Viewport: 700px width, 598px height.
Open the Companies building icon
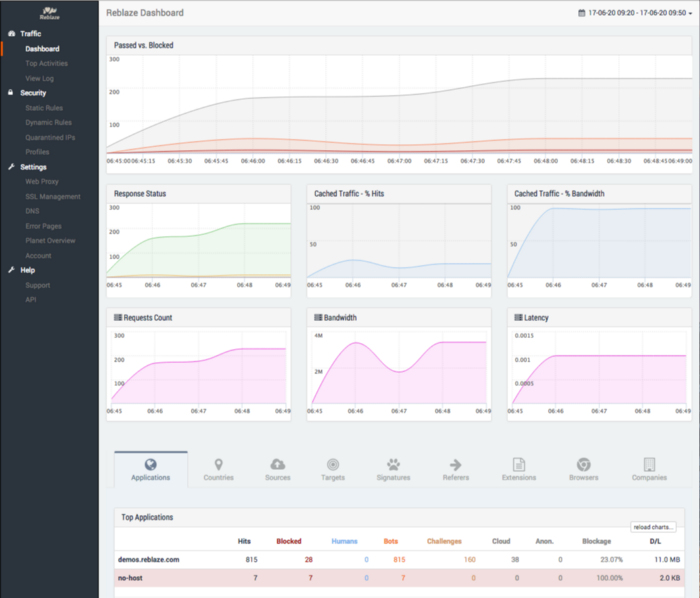(x=649, y=465)
